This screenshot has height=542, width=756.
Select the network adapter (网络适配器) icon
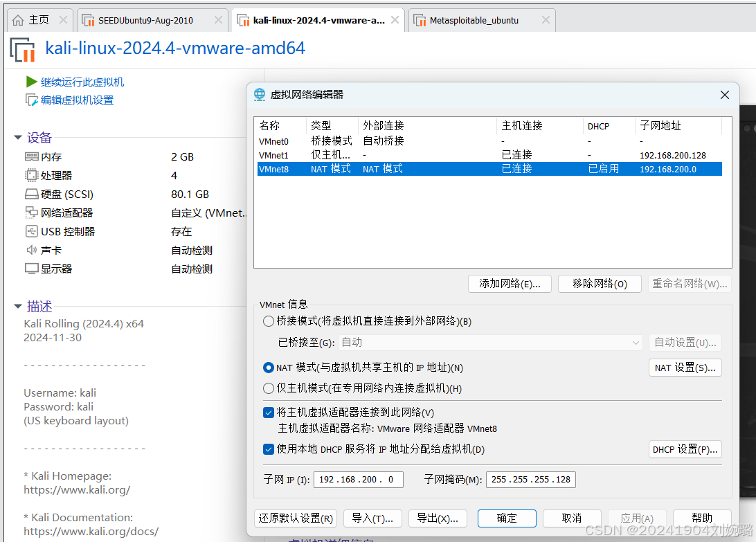32,213
